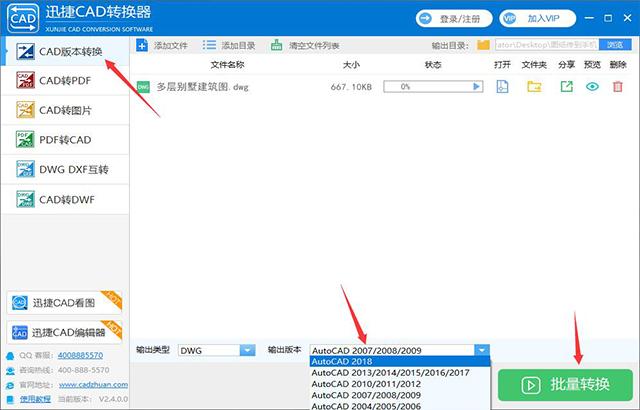Select the CAD转图片 sidebar item
The width and height of the screenshot is (640, 410).
[65, 110]
